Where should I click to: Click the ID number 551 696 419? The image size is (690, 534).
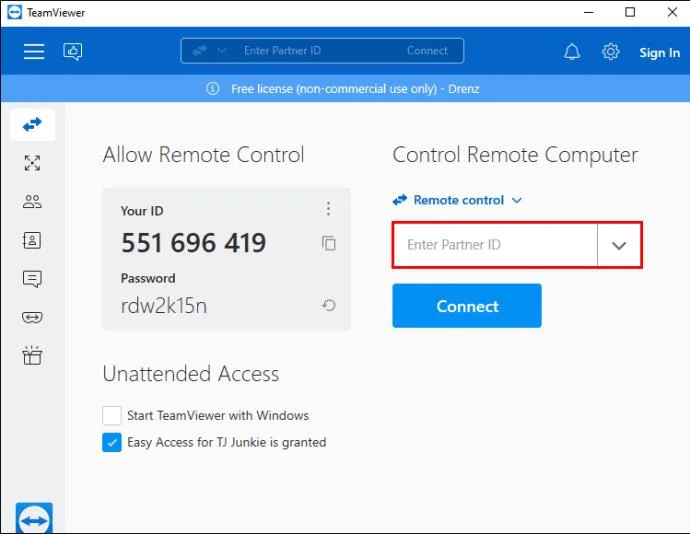click(194, 243)
